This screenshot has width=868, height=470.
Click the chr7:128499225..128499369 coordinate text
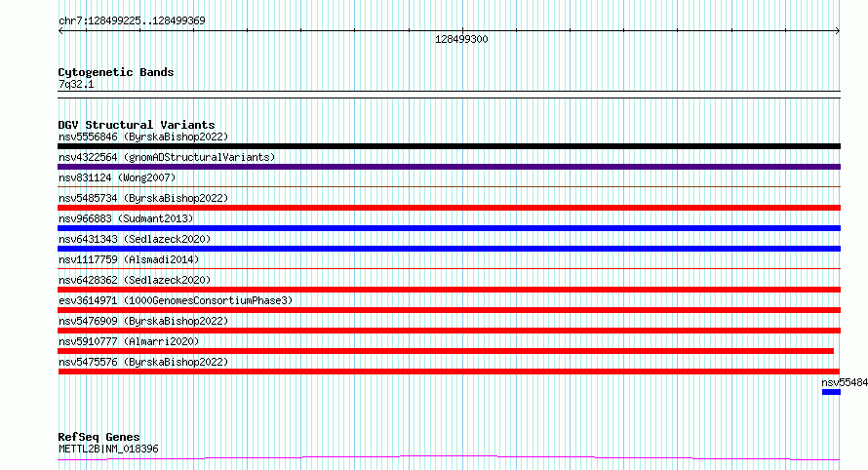[x=132, y=20]
